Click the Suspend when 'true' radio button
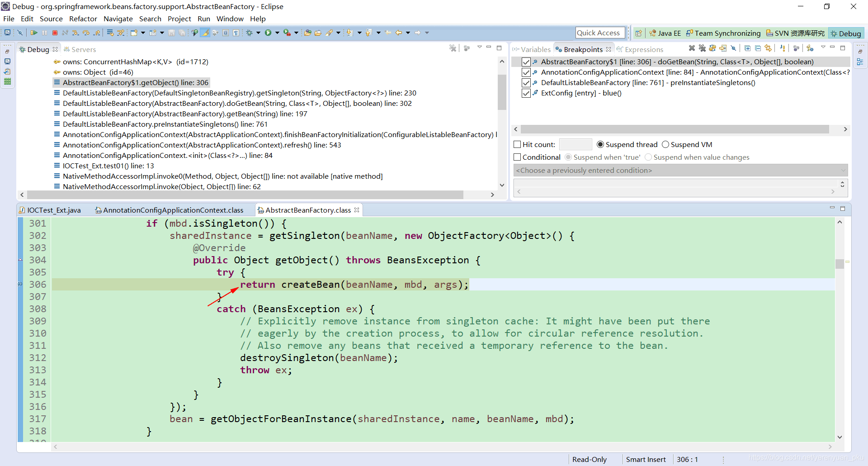 (568, 157)
